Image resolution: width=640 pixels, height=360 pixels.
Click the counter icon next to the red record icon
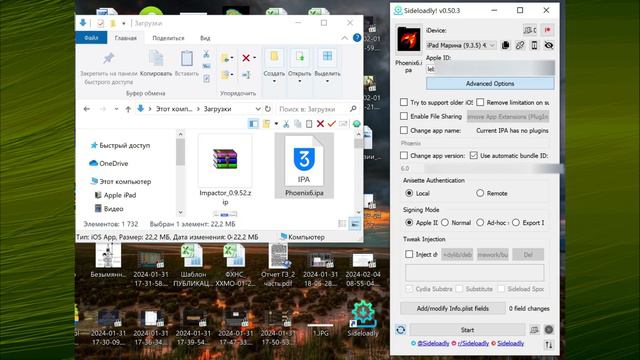pyautogui.click(x=530, y=30)
